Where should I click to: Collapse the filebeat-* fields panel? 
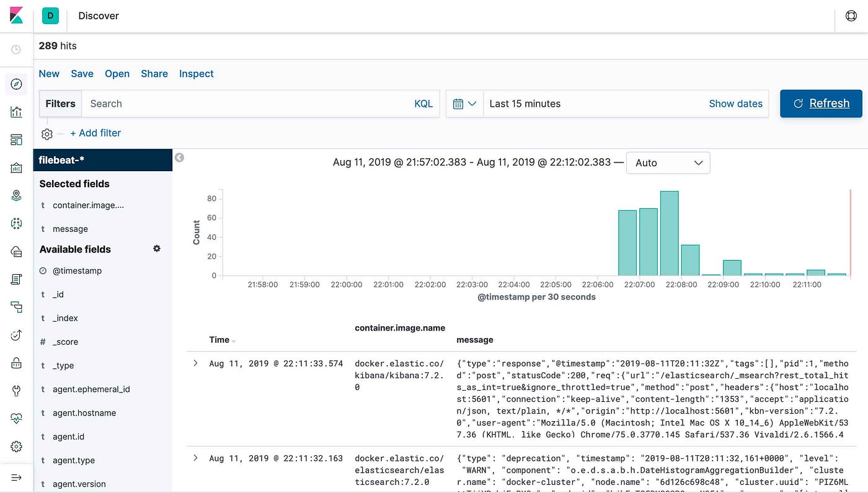[179, 158]
